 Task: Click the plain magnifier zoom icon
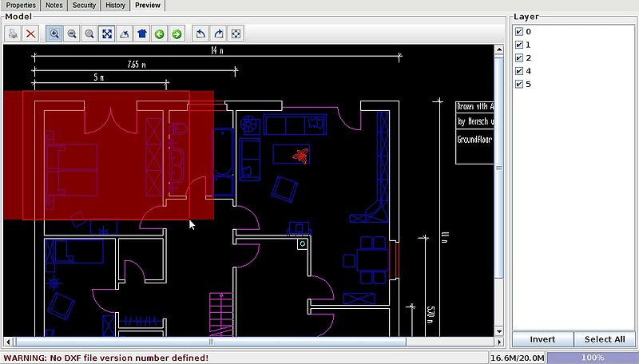[x=89, y=34]
